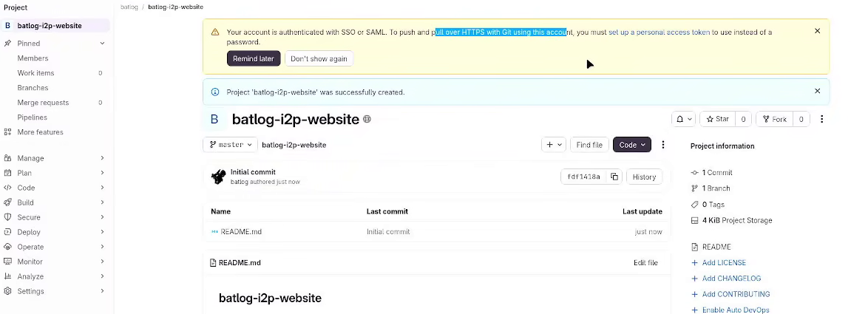Star the batlog-i2p-website project
Screen dimensions: 868x314
718,119
